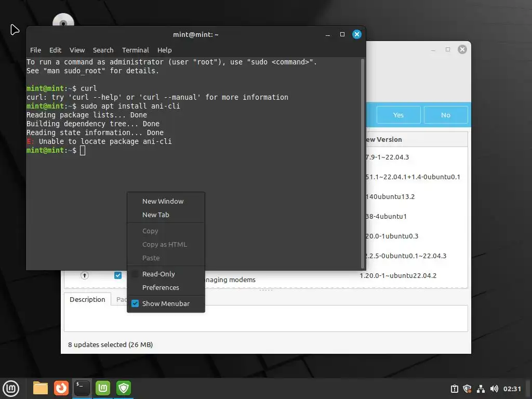
Task: Close the Update Manager window
Action: 462,49
